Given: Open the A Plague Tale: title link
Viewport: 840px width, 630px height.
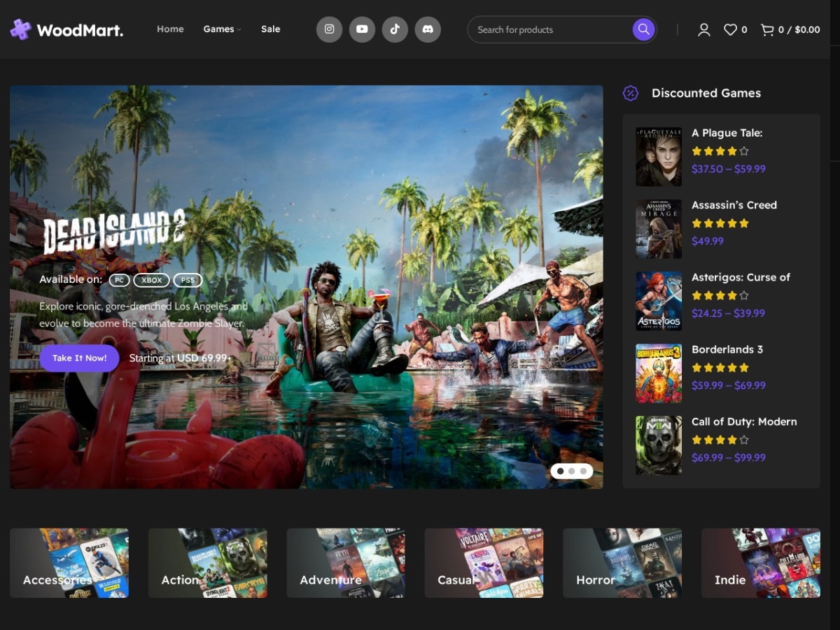Looking at the screenshot, I should tap(727, 133).
